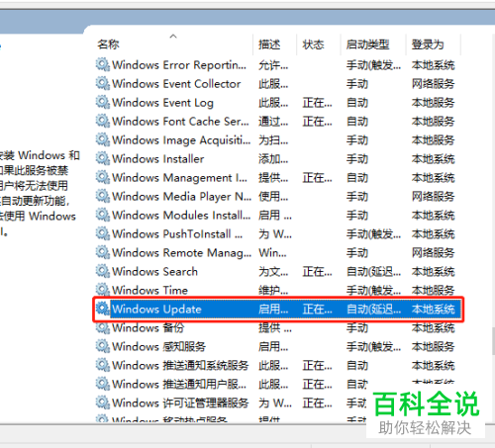Click gear icon of Windows Font Cache Service
This screenshot has height=448, width=495.
(x=103, y=121)
